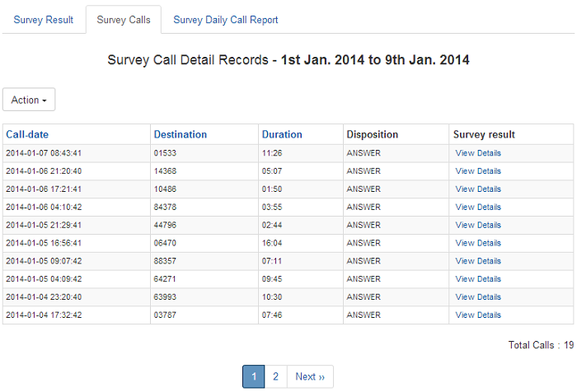Image resolution: width=577 pixels, height=392 pixels.
Task: Go to pagination page 2
Action: tap(275, 376)
